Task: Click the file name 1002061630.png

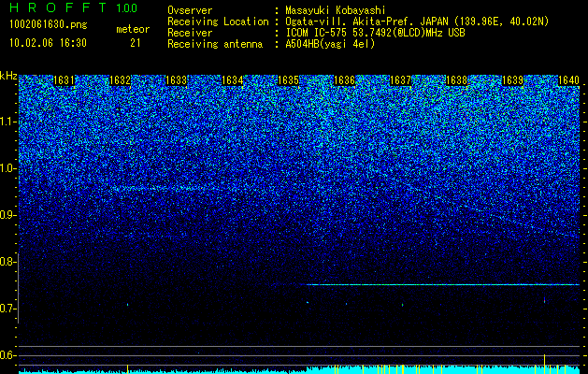Action: 49,25
